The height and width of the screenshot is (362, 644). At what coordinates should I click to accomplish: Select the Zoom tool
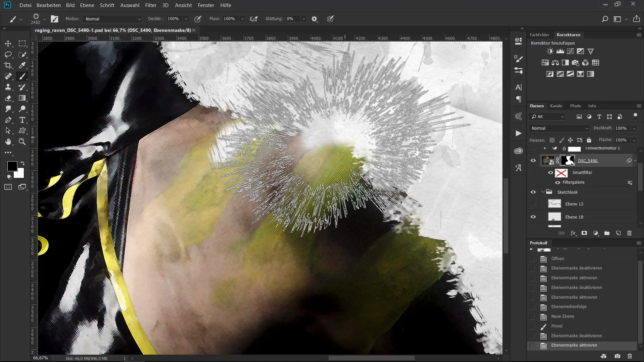[22, 142]
